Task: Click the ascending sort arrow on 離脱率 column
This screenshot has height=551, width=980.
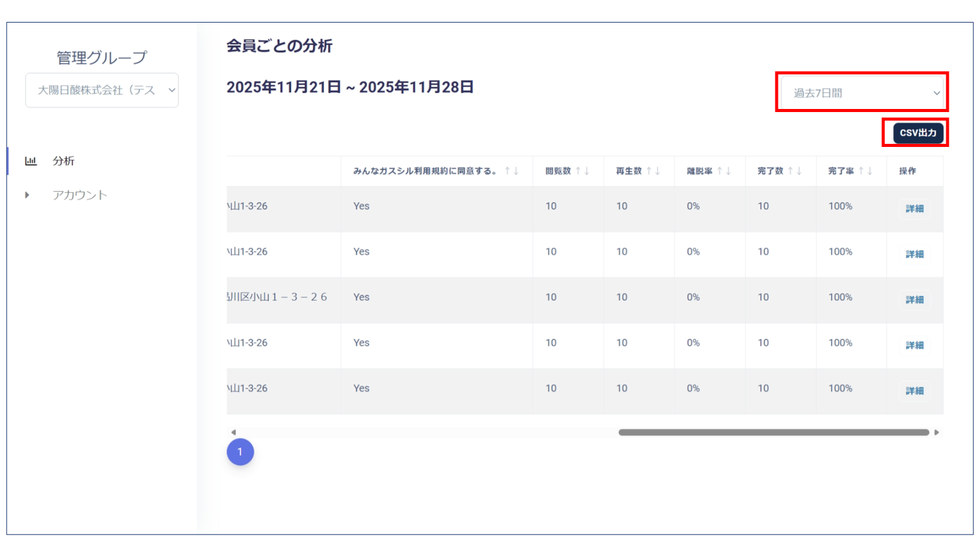Action: click(720, 171)
